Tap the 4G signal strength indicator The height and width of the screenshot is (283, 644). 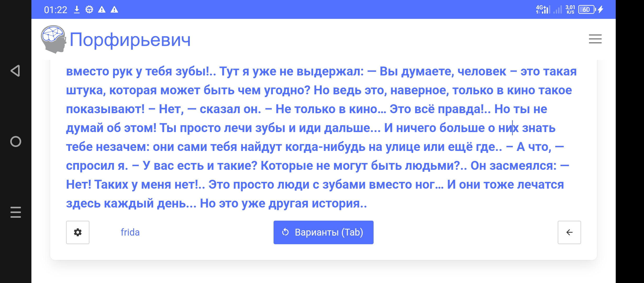pos(543,10)
